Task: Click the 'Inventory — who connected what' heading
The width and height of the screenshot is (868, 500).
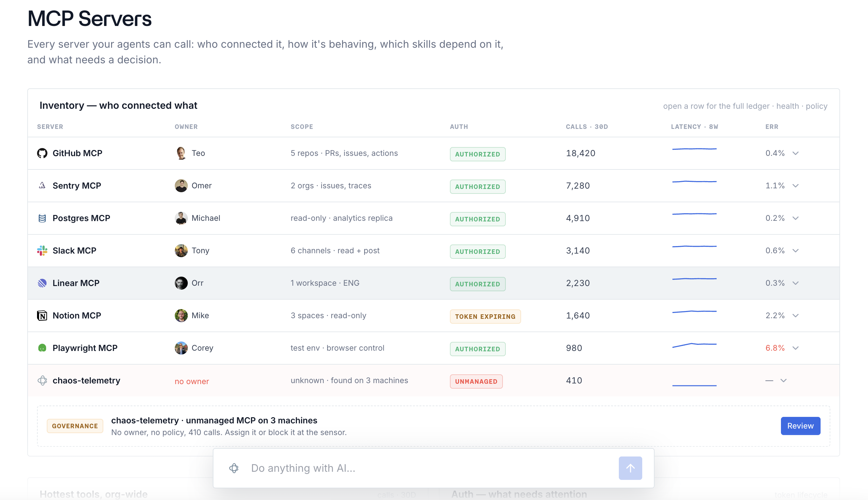Action: 118,106
